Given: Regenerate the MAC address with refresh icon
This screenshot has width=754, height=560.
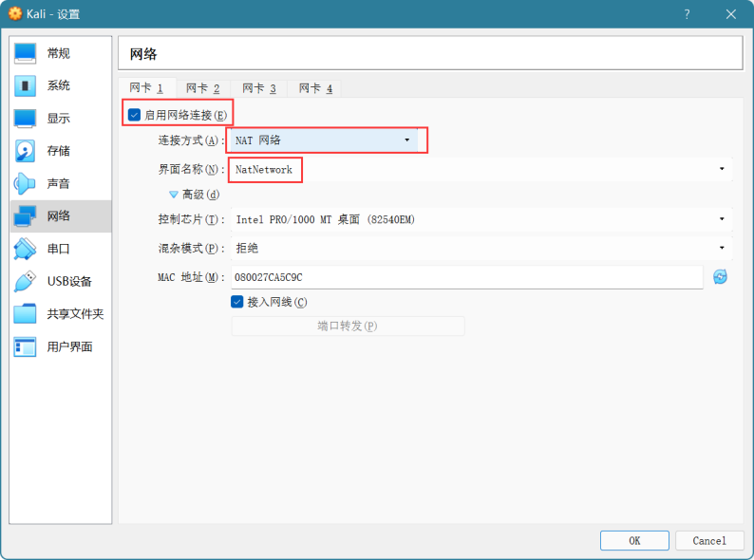Looking at the screenshot, I should click(x=720, y=277).
